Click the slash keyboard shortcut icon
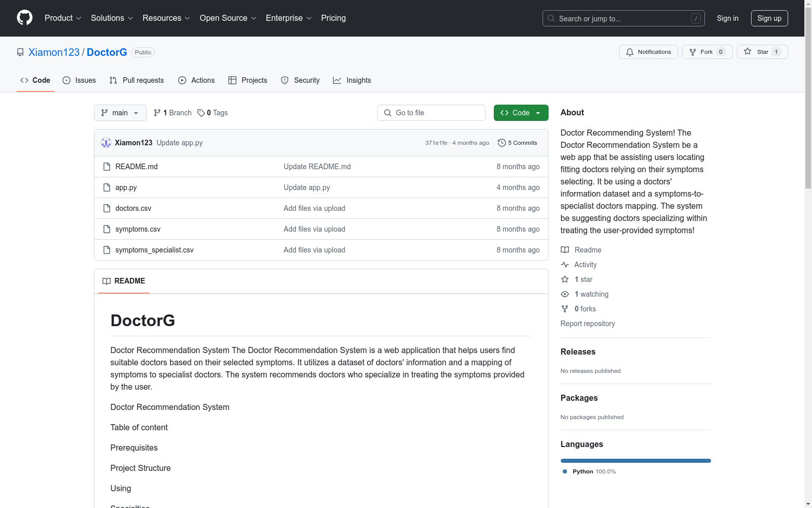 696,18
